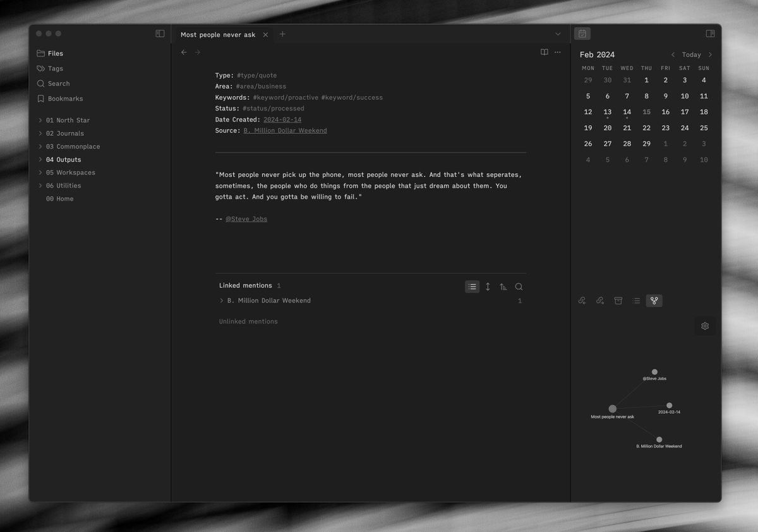Image resolution: width=758 pixels, height=532 pixels.
Task: Click the #type/quote tag
Action: [256, 75]
